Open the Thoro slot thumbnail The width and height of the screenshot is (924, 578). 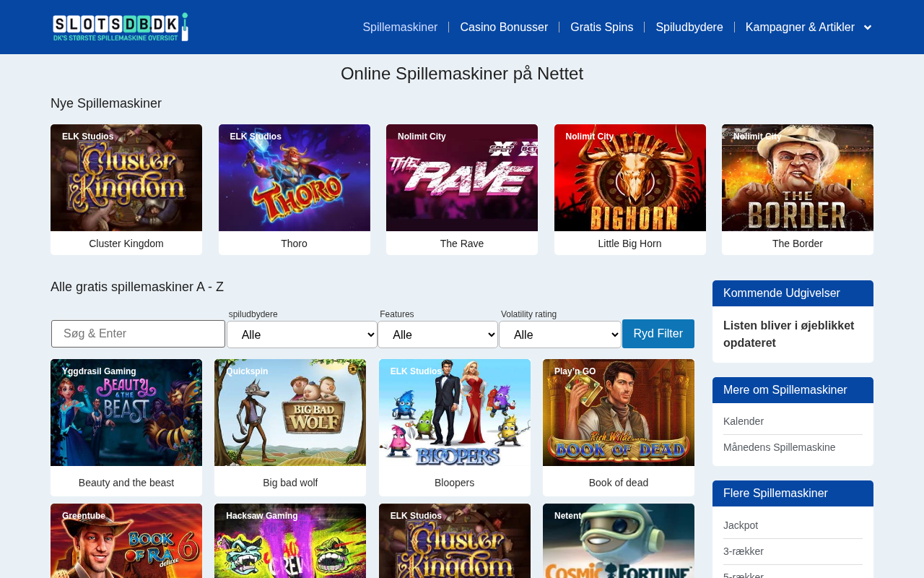[295, 178]
